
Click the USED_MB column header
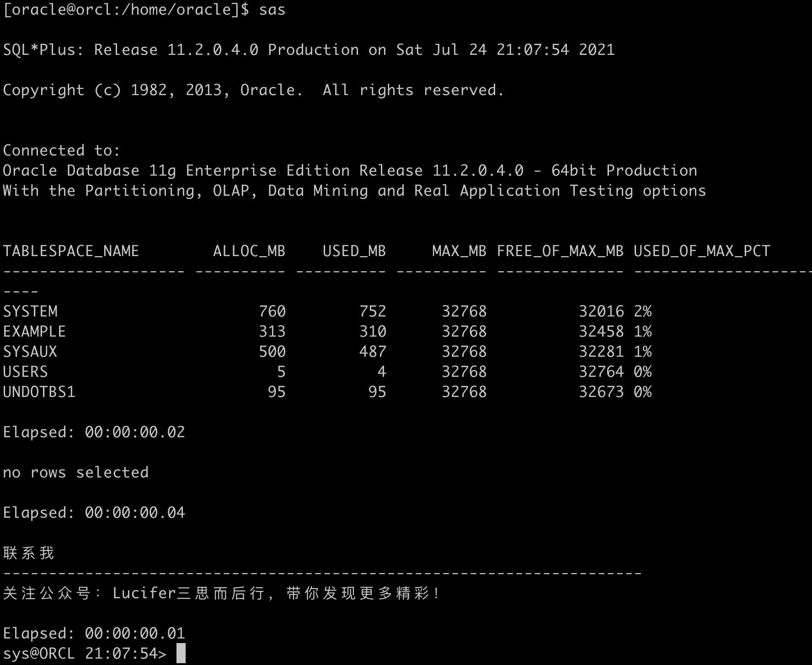[354, 251]
